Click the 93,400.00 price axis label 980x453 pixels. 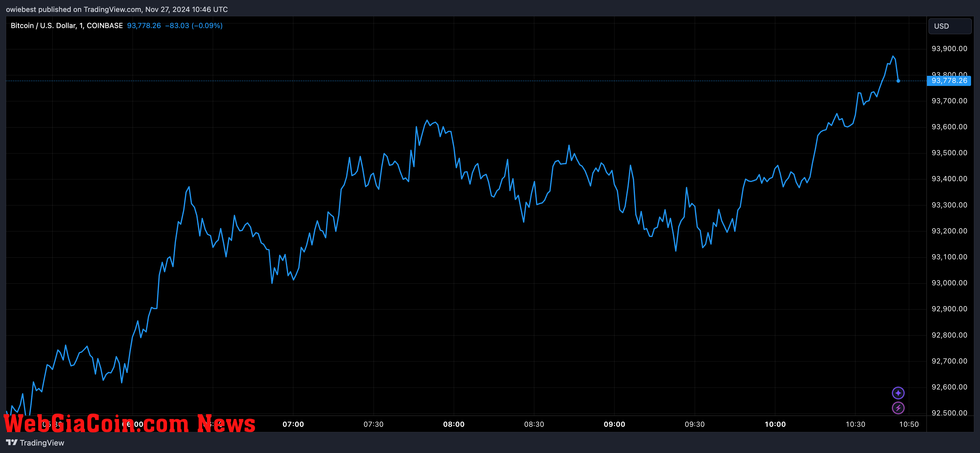coord(949,178)
